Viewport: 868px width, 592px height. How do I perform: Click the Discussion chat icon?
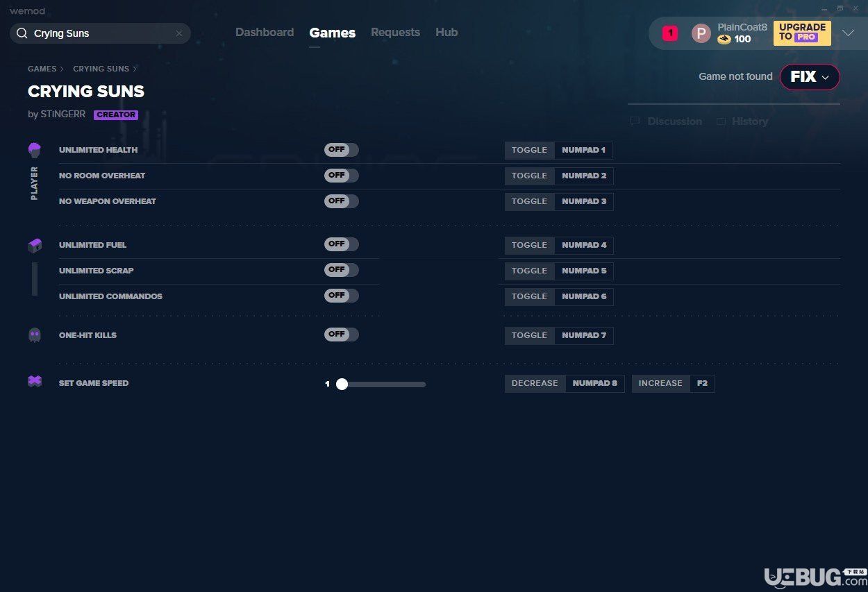635,121
